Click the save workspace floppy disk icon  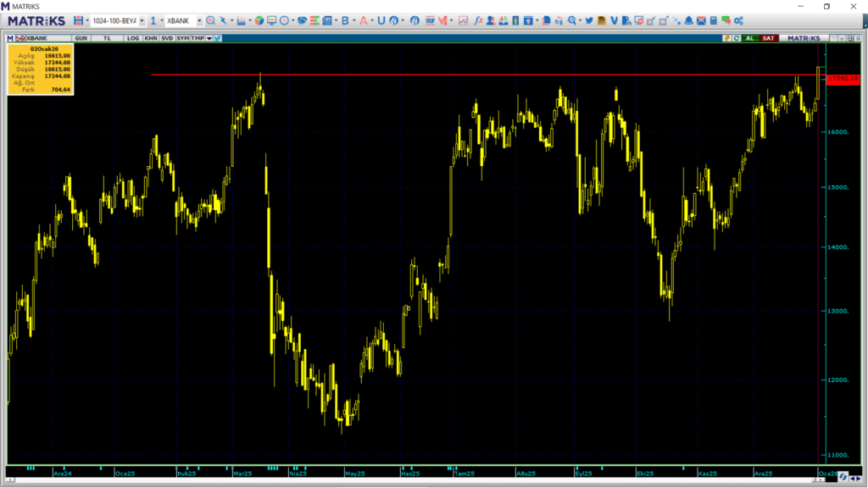click(x=78, y=19)
